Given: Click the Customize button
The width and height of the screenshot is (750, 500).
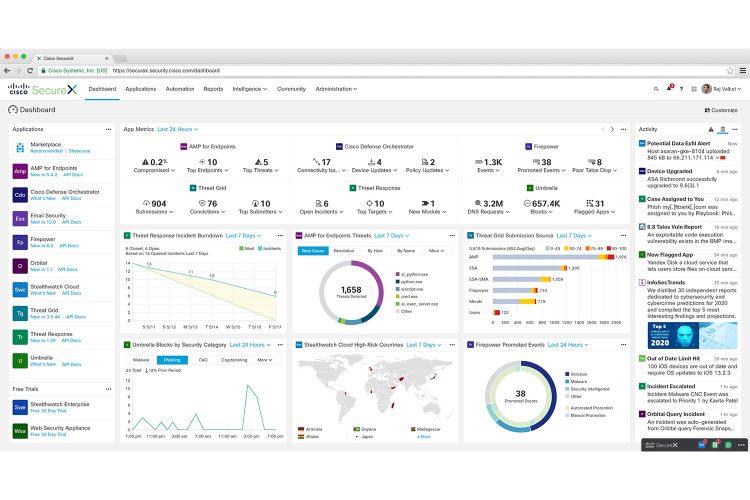Looking at the screenshot, I should 721,110.
